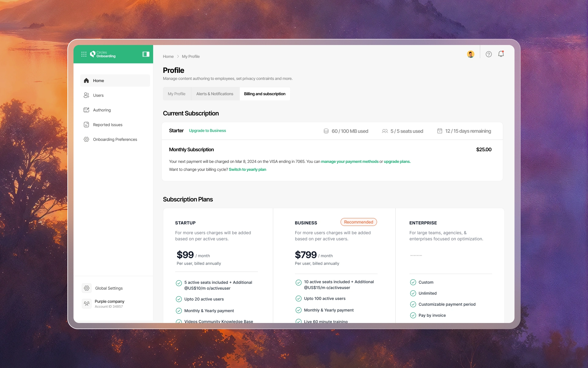The height and width of the screenshot is (368, 588).
Task: Click the '5 / 5 seats used' text
Action: coord(407,131)
